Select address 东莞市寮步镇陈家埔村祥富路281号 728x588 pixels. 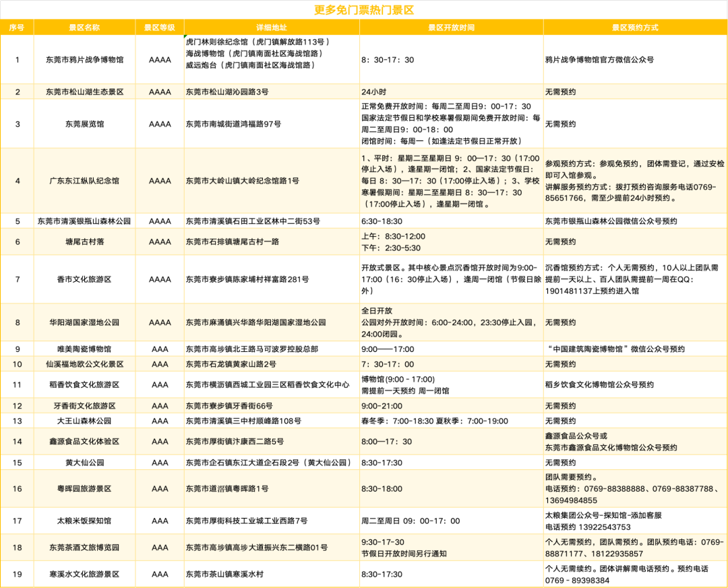coord(247,279)
